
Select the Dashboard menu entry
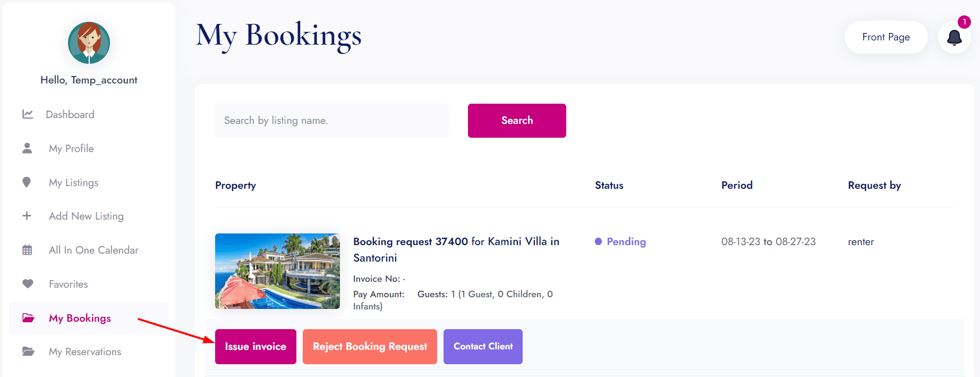(70, 114)
